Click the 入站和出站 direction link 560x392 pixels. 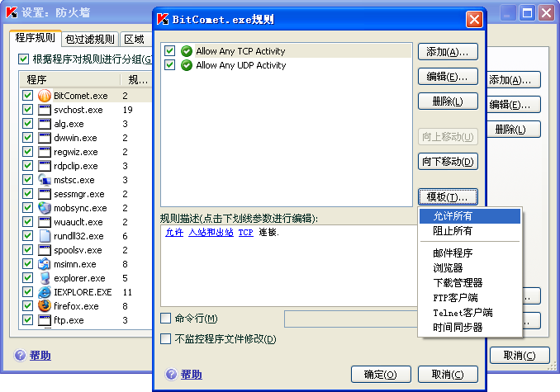[211, 232]
